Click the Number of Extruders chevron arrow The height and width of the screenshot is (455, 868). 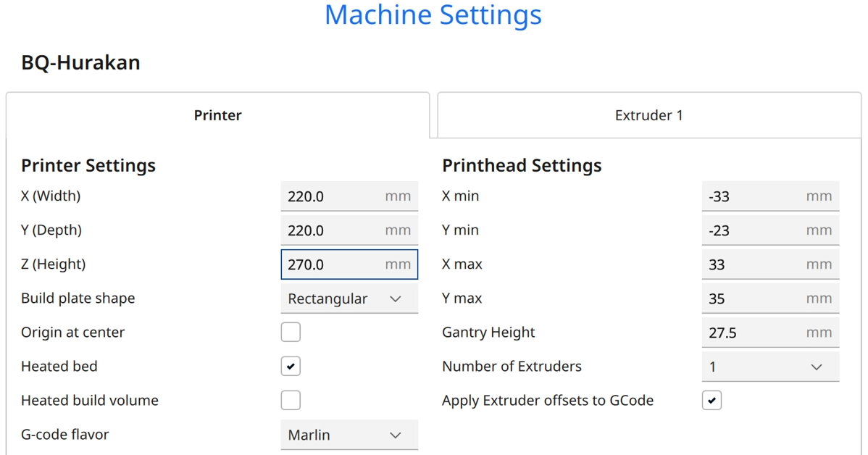click(x=817, y=367)
